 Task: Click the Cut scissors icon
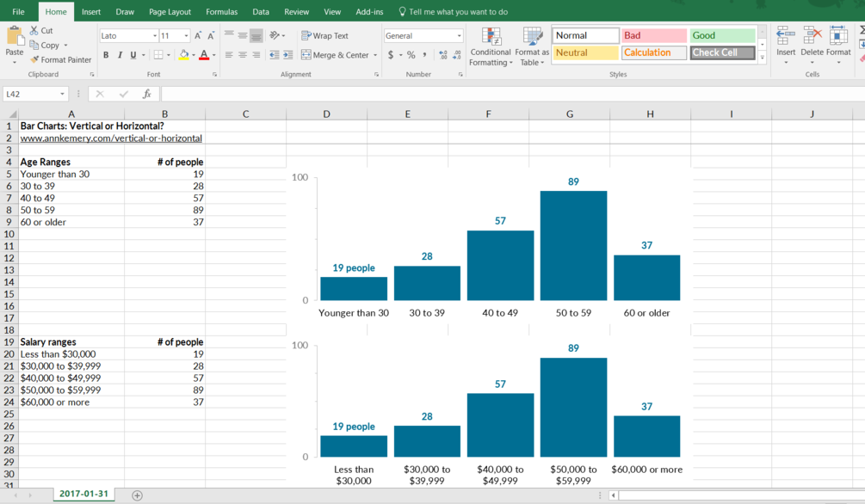pos(34,30)
